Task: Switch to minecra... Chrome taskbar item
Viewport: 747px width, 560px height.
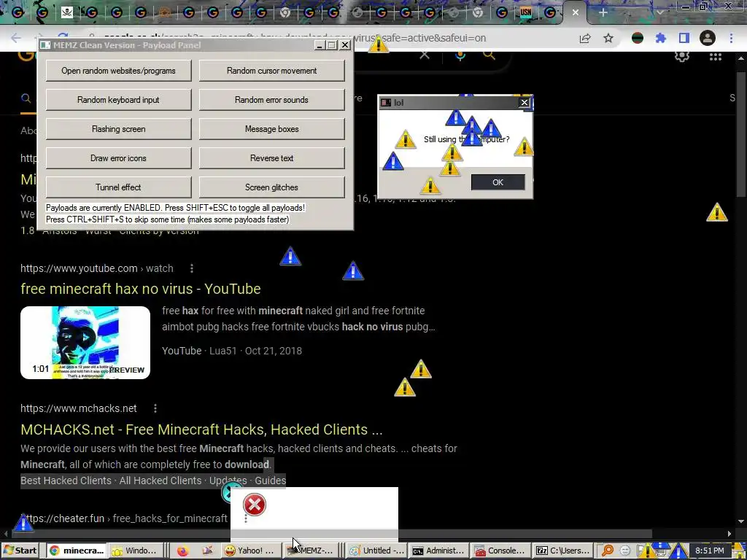Action: pos(76,551)
